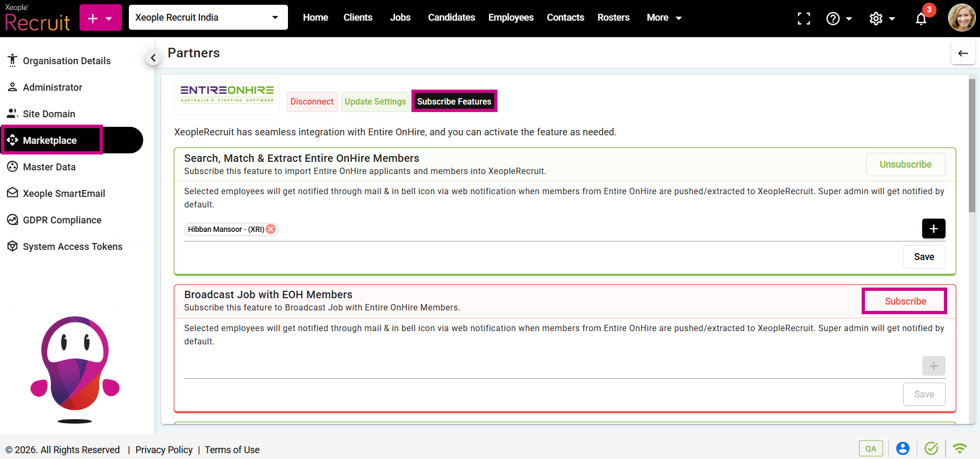The height and width of the screenshot is (459, 980).
Task: Open the help question mark menu
Action: [x=839, y=19]
